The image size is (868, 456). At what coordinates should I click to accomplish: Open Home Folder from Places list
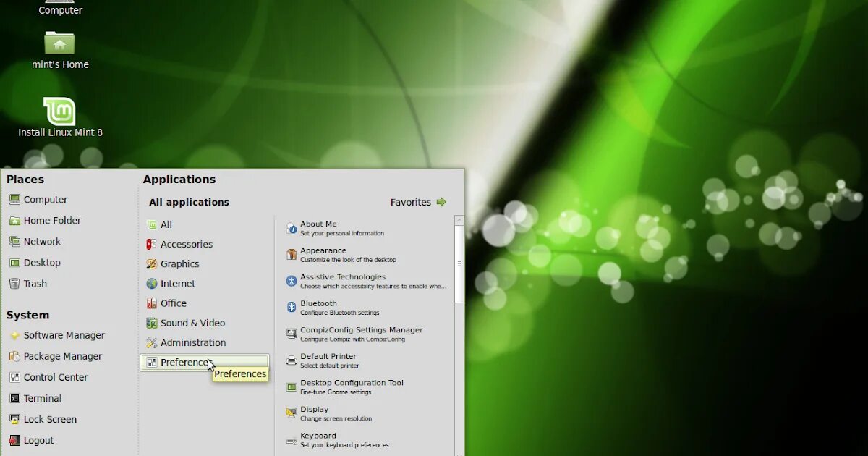pyautogui.click(x=52, y=221)
